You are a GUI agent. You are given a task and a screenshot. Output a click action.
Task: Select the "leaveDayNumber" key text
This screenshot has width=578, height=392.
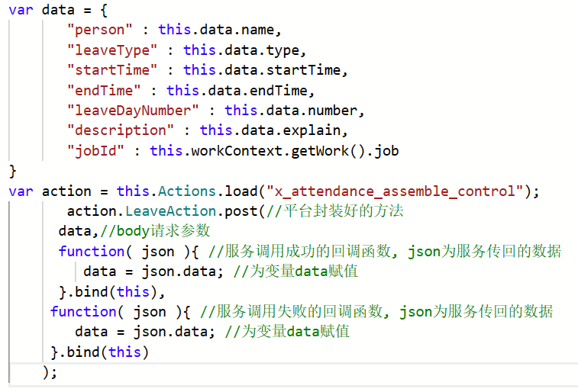(x=134, y=110)
